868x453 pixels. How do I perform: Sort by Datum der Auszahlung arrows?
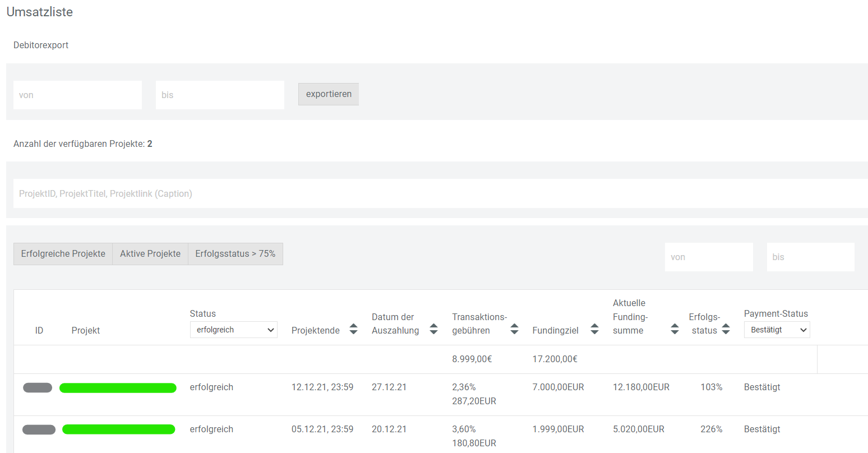point(433,329)
